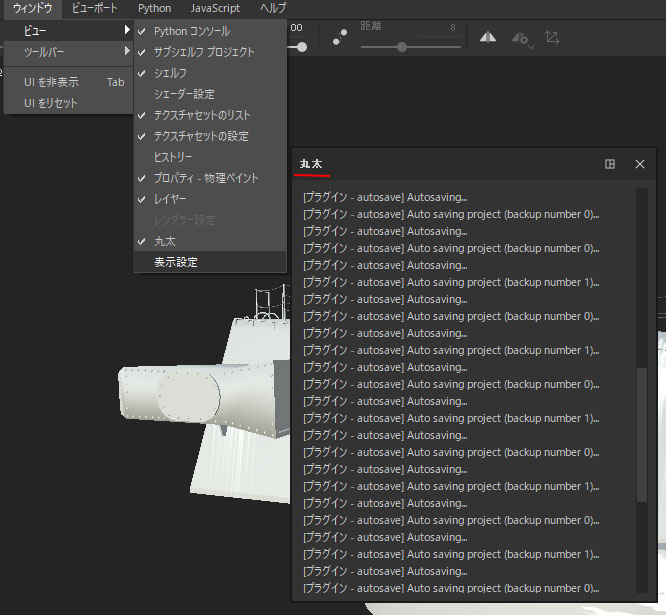The image size is (666, 615).
Task: Open the ウィンドウ menu
Action: pyautogui.click(x=33, y=8)
